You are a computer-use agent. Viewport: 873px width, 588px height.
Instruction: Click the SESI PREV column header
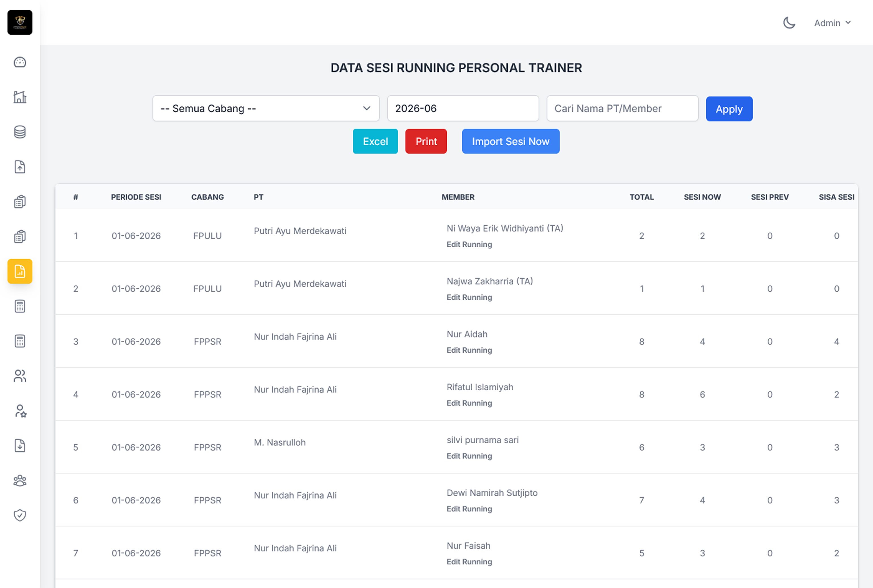click(x=770, y=197)
